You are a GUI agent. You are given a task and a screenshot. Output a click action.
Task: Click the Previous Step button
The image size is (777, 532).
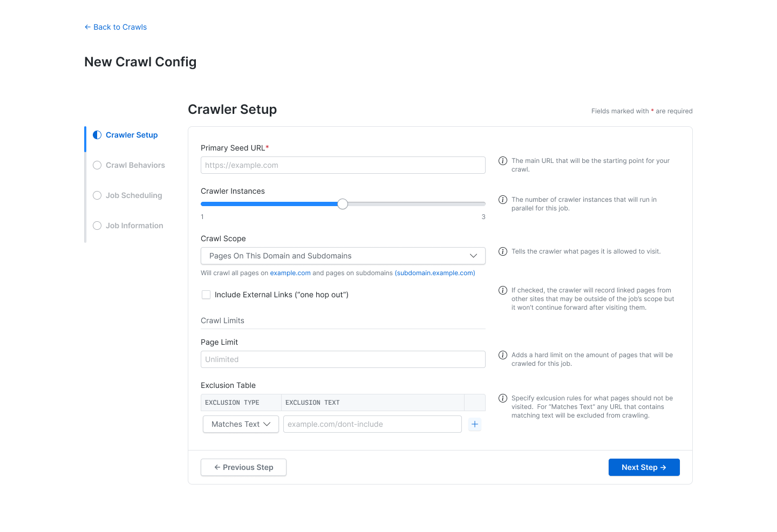tap(243, 467)
